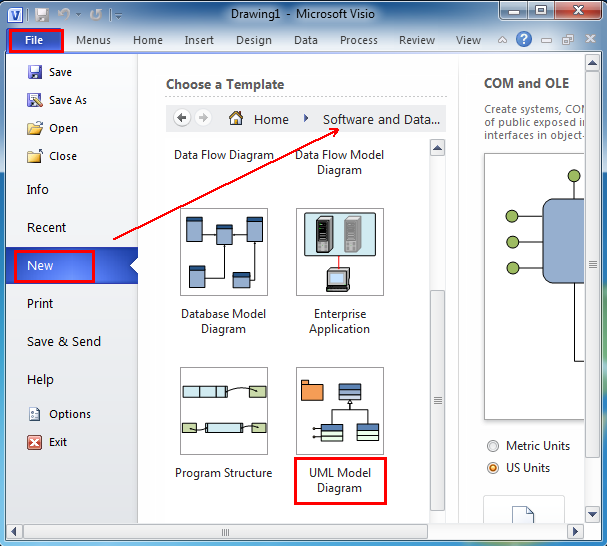This screenshot has width=607, height=546.
Task: Select US Units radio button
Action: coord(493,468)
